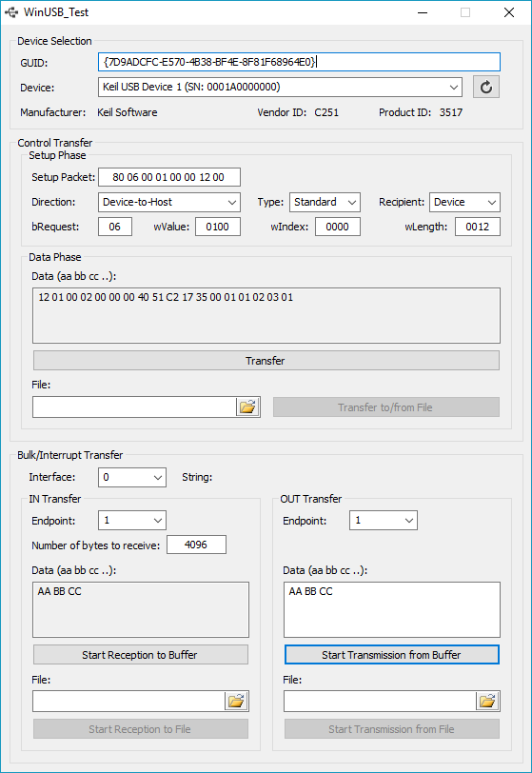Open the Direction dropdown
This screenshot has height=773, width=532.
(169, 202)
